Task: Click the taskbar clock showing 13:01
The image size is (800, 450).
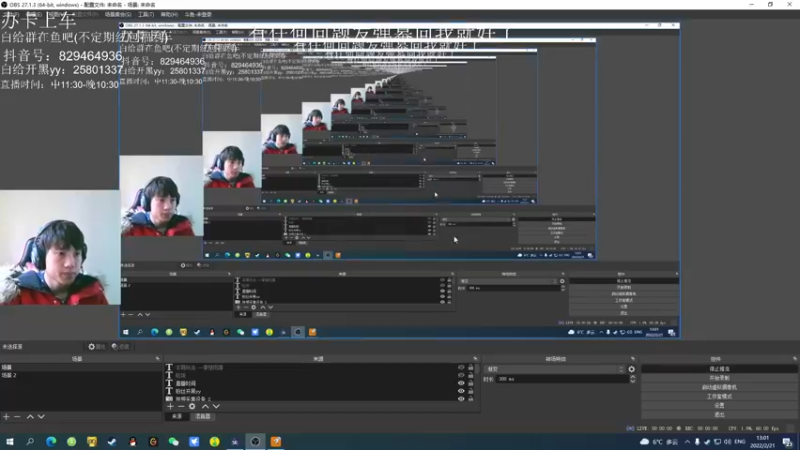Action: (x=762, y=442)
